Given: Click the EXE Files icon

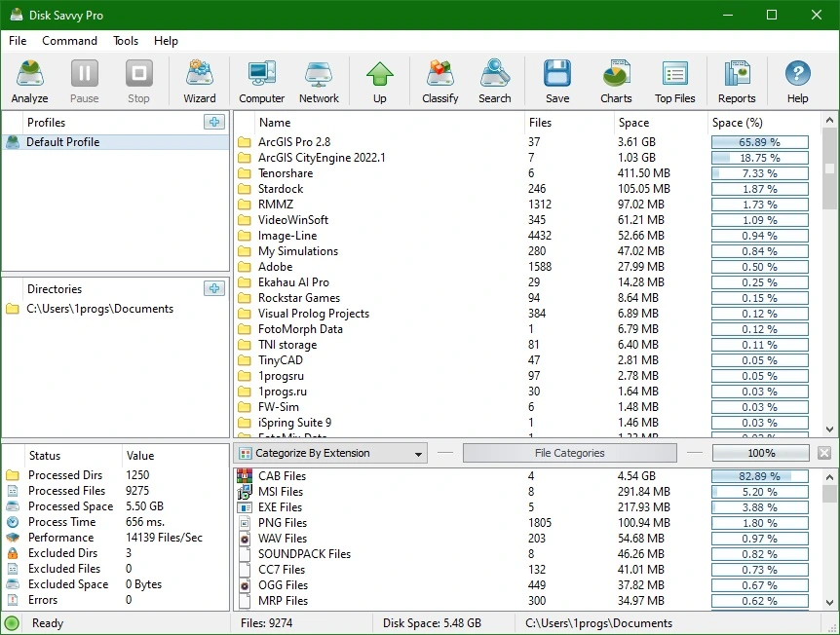Looking at the screenshot, I should click(x=245, y=507).
